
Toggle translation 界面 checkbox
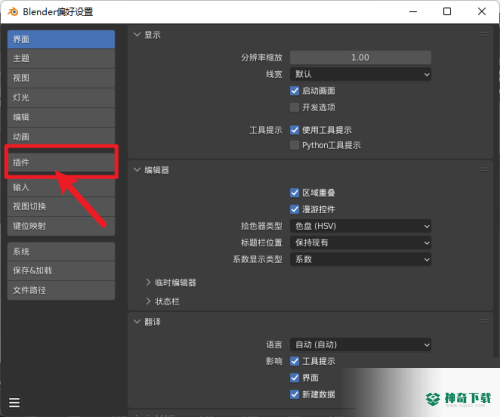click(294, 378)
